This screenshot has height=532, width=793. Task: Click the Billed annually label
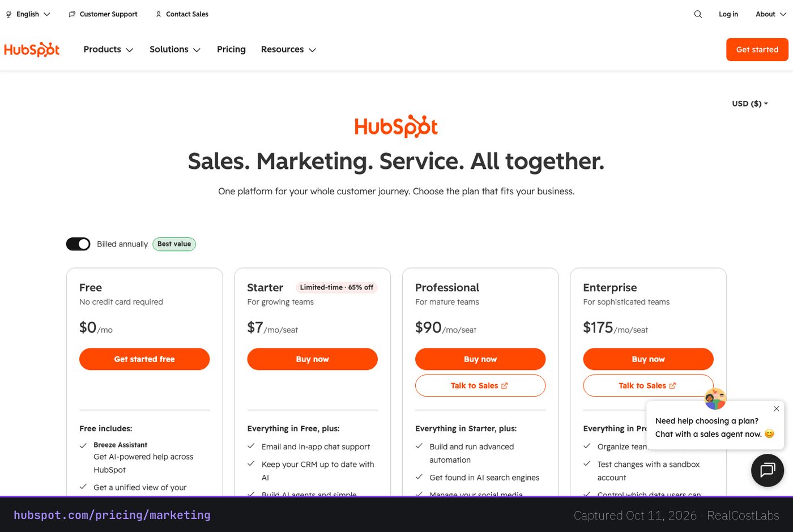122,244
